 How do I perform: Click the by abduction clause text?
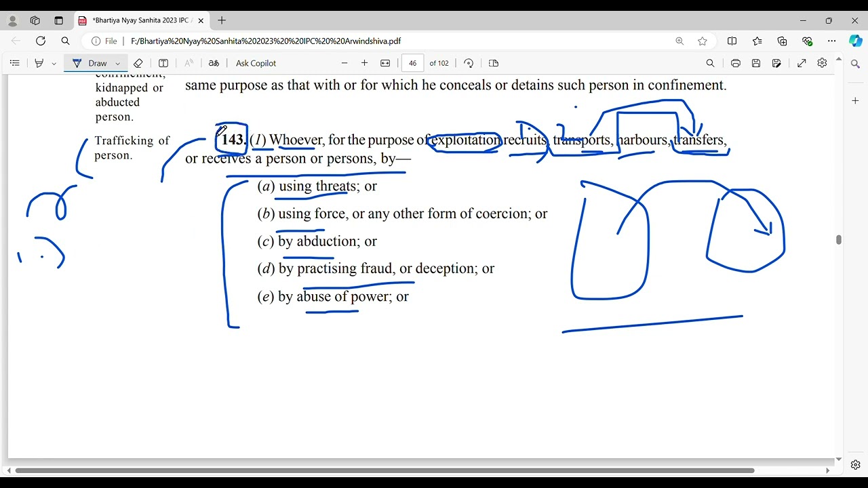click(317, 241)
